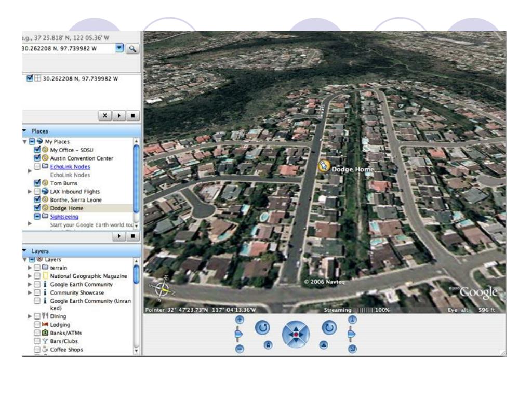Viewport: 532px width, 399px height.
Task: Click the reset north button
Action: click(x=268, y=345)
